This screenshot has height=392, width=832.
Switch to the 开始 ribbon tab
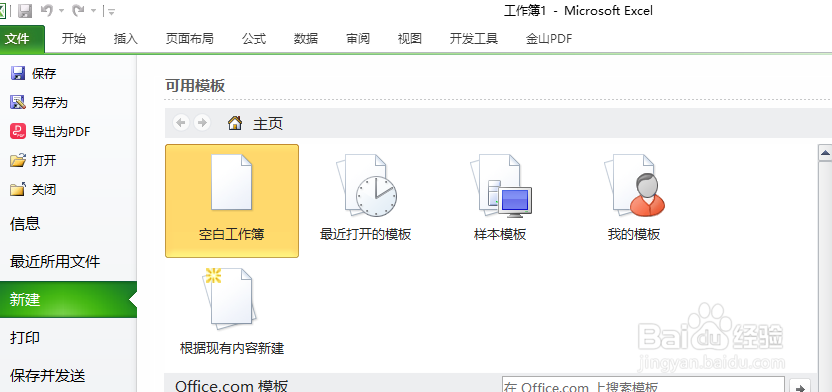74,39
